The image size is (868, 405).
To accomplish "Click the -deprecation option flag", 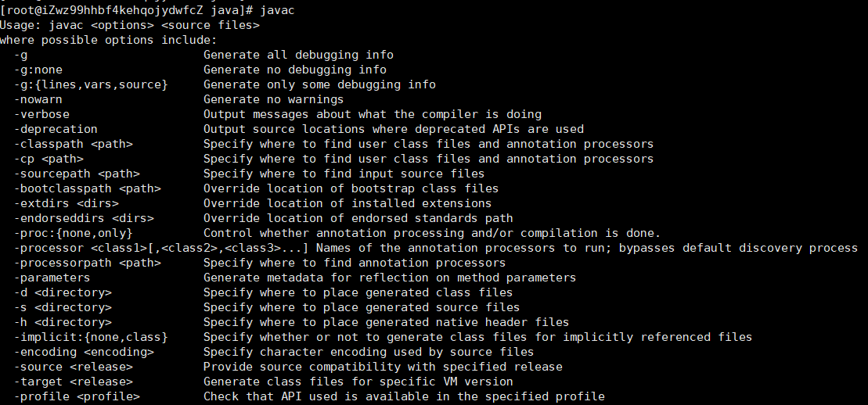I will 56,129.
